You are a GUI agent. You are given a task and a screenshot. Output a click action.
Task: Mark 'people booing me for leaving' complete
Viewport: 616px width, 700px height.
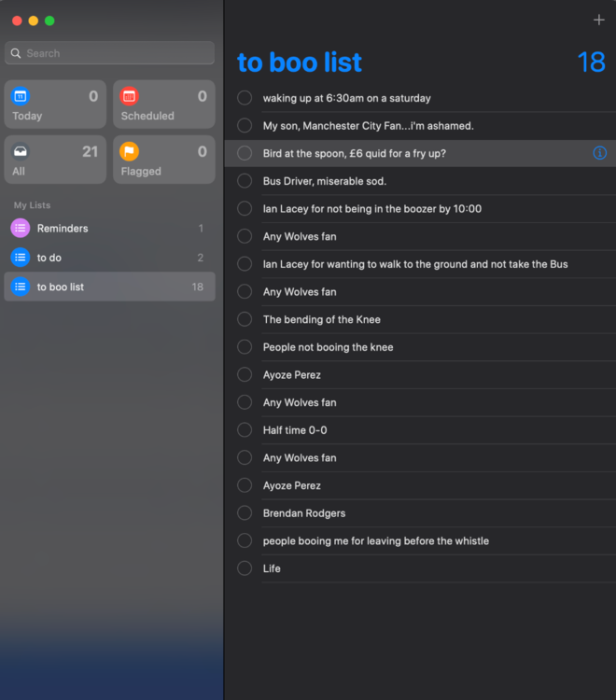(x=245, y=540)
